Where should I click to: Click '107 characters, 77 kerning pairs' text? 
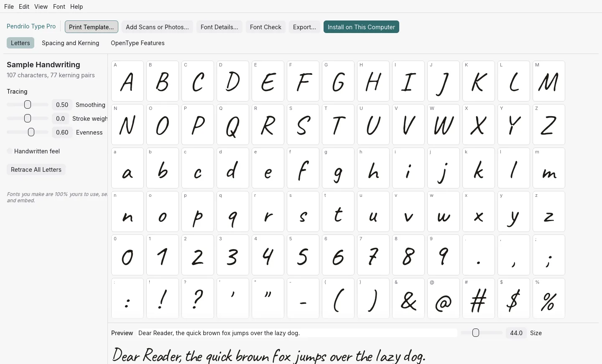click(x=51, y=75)
